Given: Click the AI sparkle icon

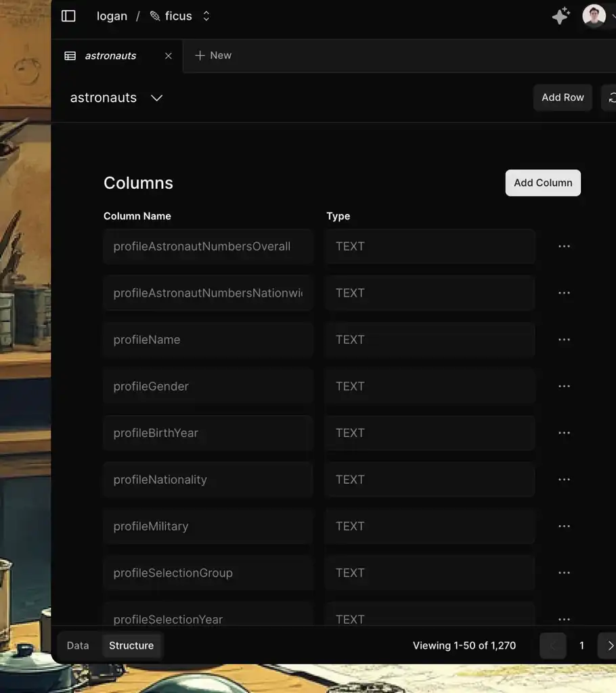Looking at the screenshot, I should coord(560,16).
